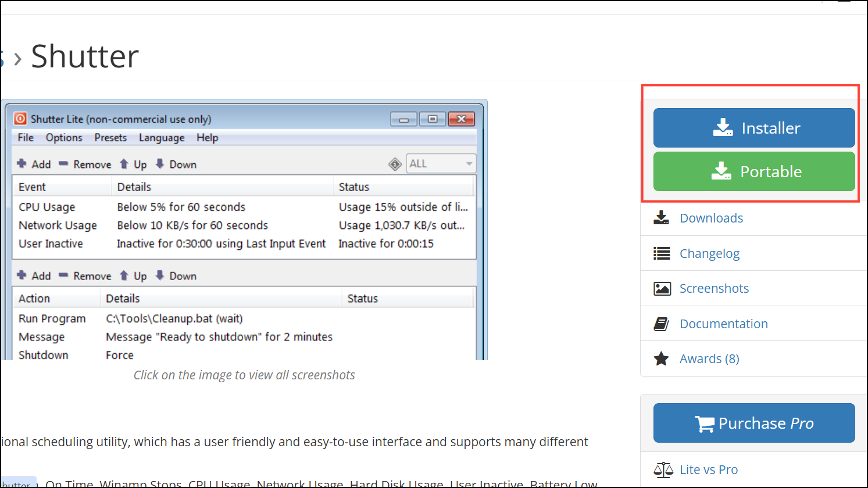868x488 pixels.
Task: Click 'C:\Tools\Cleanup.bat (wait)' detail
Action: (174, 319)
